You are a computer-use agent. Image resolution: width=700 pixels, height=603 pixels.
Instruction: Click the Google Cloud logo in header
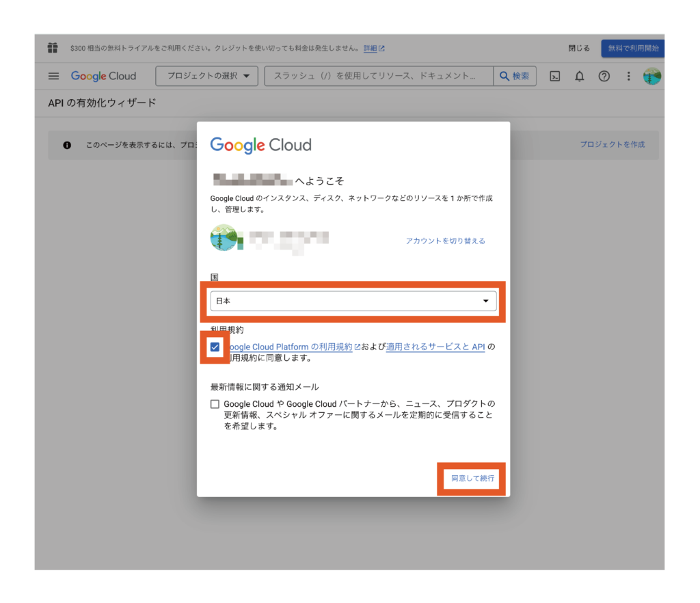pyautogui.click(x=104, y=77)
